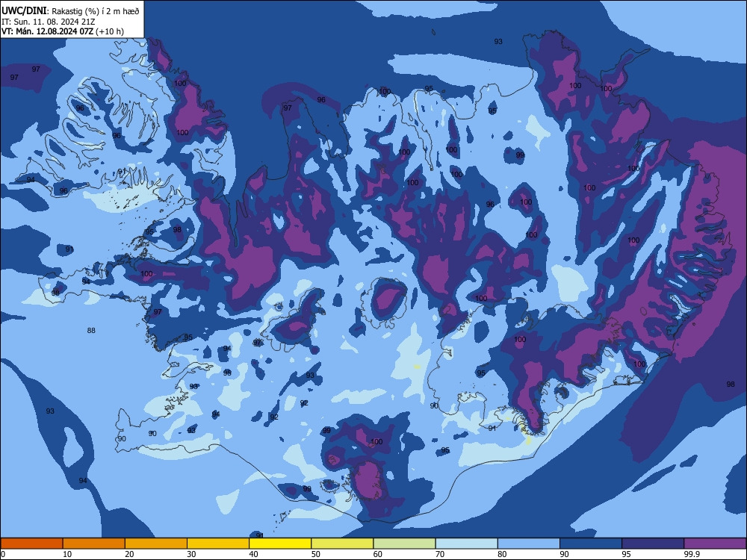Pick the purple above-99.9 legend swatch

pyautogui.click(x=715, y=544)
